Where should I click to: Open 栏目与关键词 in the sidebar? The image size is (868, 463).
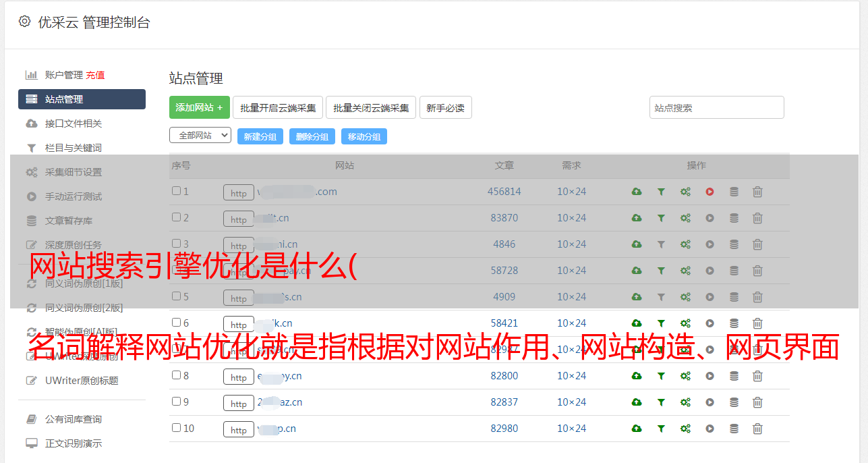(x=73, y=148)
